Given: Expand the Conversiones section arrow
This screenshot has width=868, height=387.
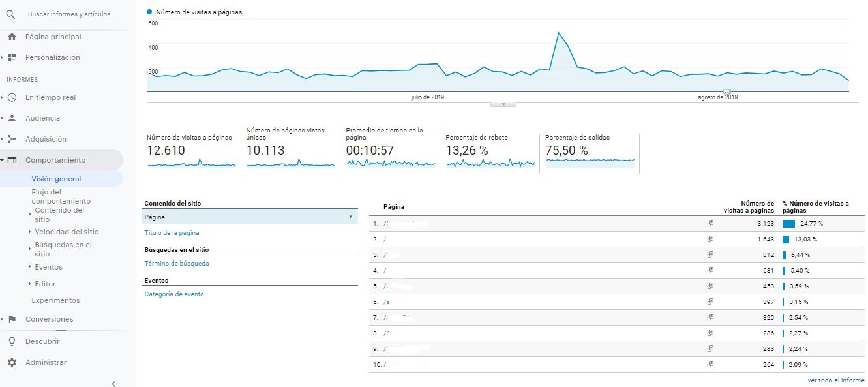Looking at the screenshot, I should point(3,319).
